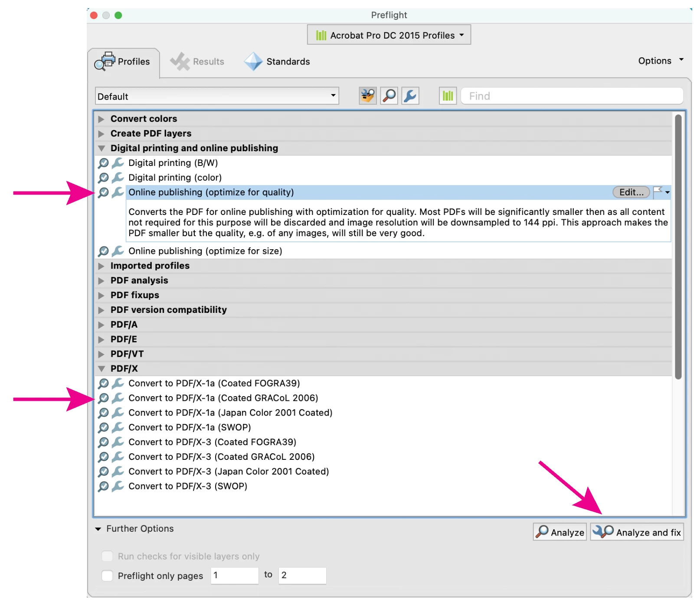Switch to the Results tab
Viewport: 700px width, 605px height.
[x=197, y=62]
